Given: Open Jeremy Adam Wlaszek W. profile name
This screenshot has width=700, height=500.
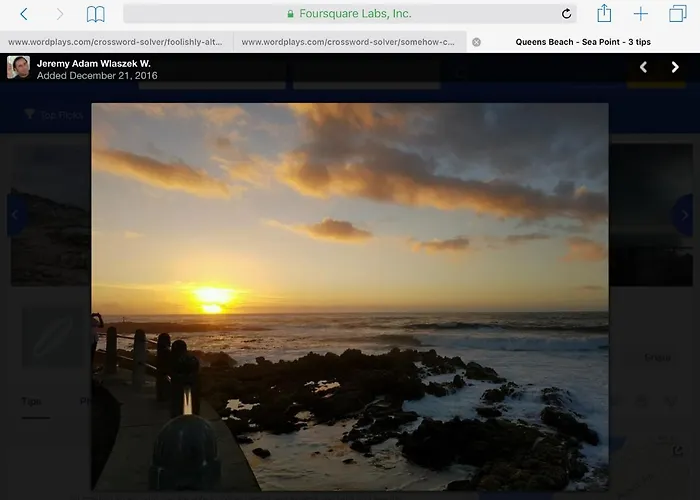Looking at the screenshot, I should (x=93, y=63).
